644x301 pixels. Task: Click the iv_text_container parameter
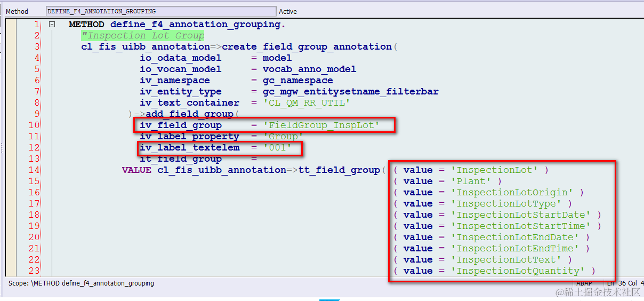pyautogui.click(x=189, y=103)
